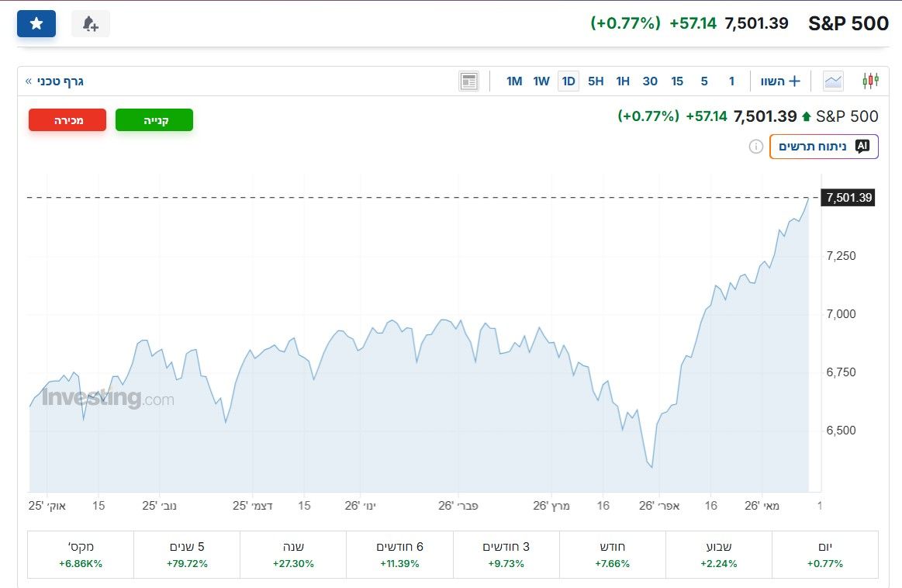902x588 pixels.
Task: Select the 1M interval
Action: coord(514,81)
